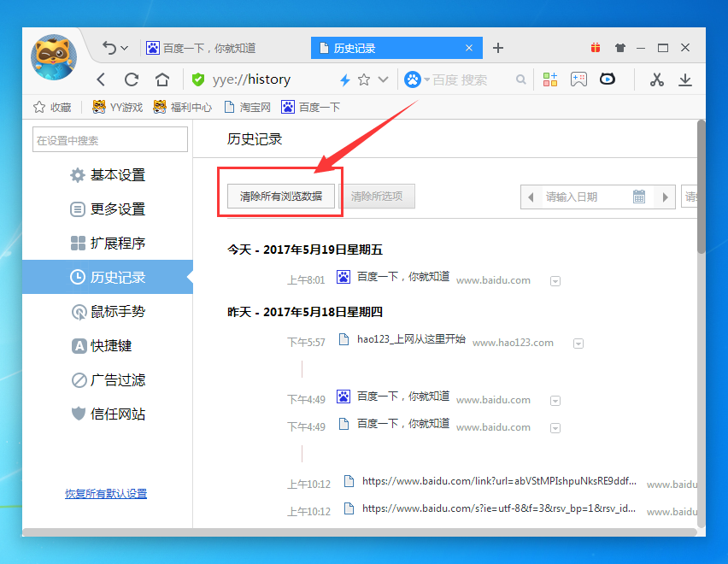Open the calendar icon in the date field
The image size is (728, 564).
click(639, 197)
